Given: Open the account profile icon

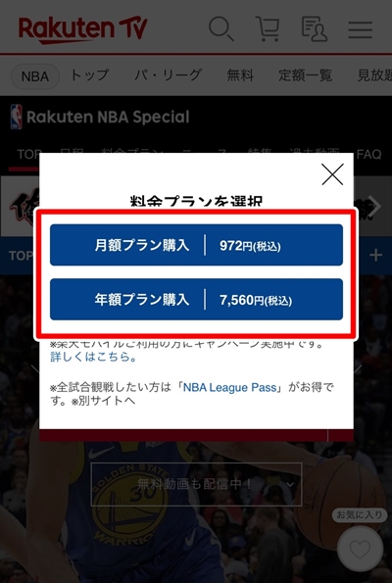Looking at the screenshot, I should 315,28.
